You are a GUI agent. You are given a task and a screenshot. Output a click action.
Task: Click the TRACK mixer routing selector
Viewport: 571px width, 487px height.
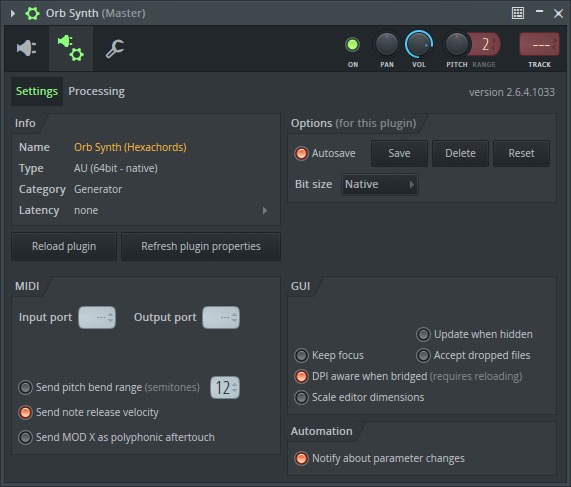click(539, 44)
